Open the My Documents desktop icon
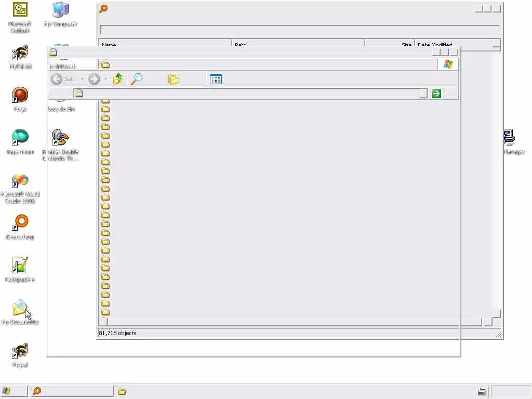 20,312
